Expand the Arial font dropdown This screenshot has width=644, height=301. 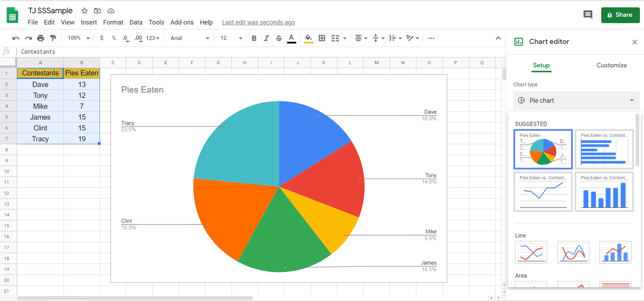189,38
